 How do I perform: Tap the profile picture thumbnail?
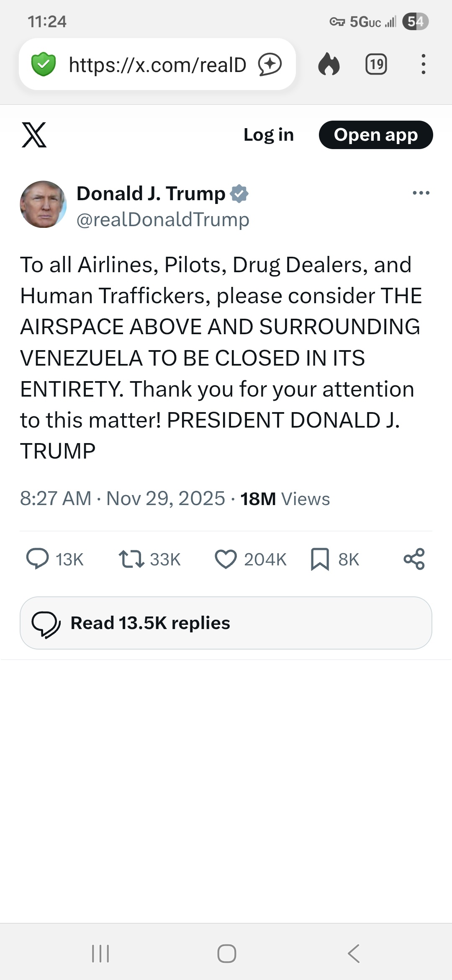(43, 204)
